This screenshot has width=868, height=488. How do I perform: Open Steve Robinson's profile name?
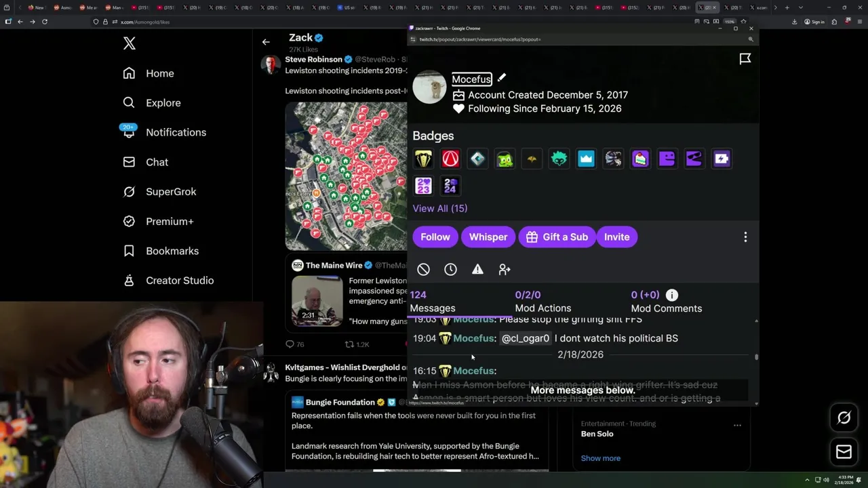tap(313, 60)
